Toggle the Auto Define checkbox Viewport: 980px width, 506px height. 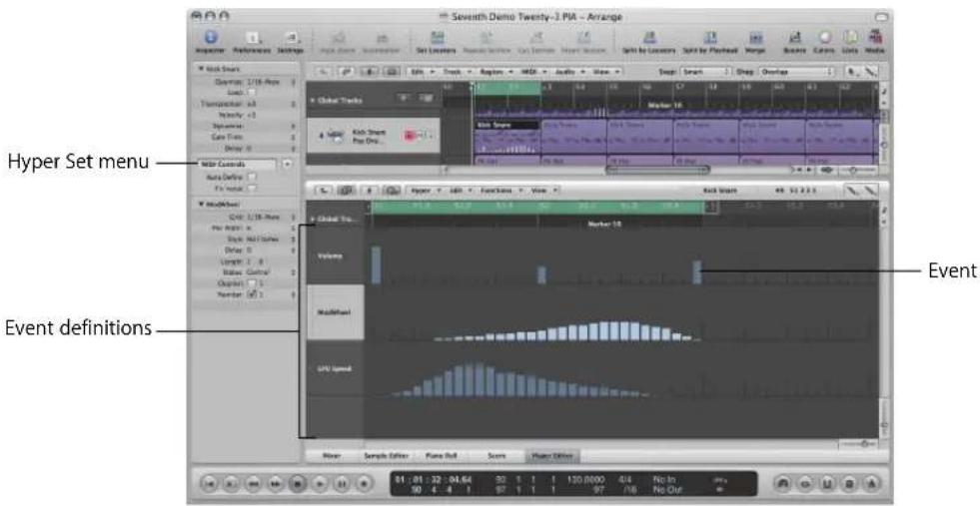(252, 177)
